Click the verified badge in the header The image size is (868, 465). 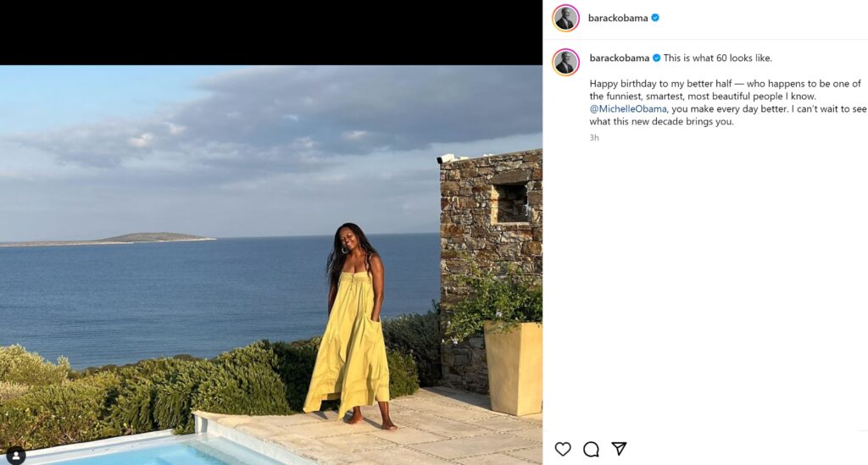pyautogui.click(x=655, y=18)
